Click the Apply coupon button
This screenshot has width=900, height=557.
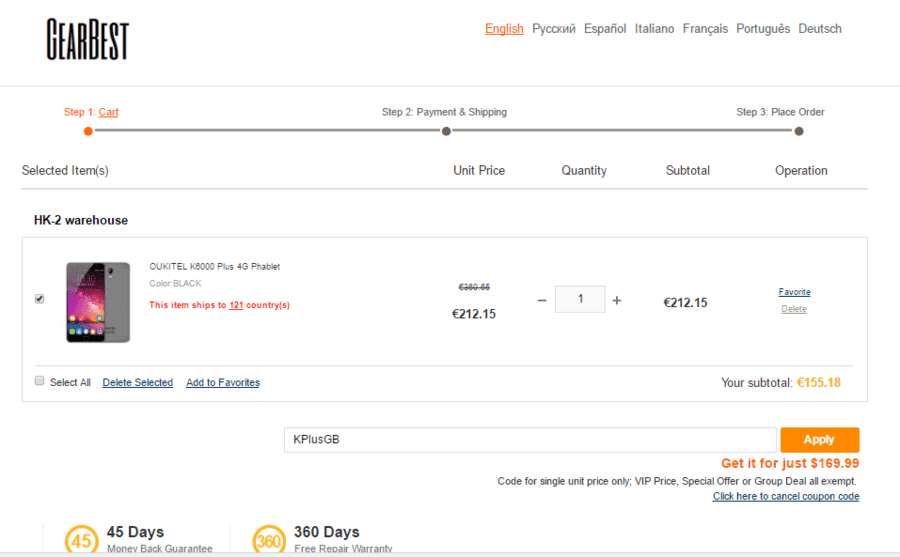(x=820, y=440)
